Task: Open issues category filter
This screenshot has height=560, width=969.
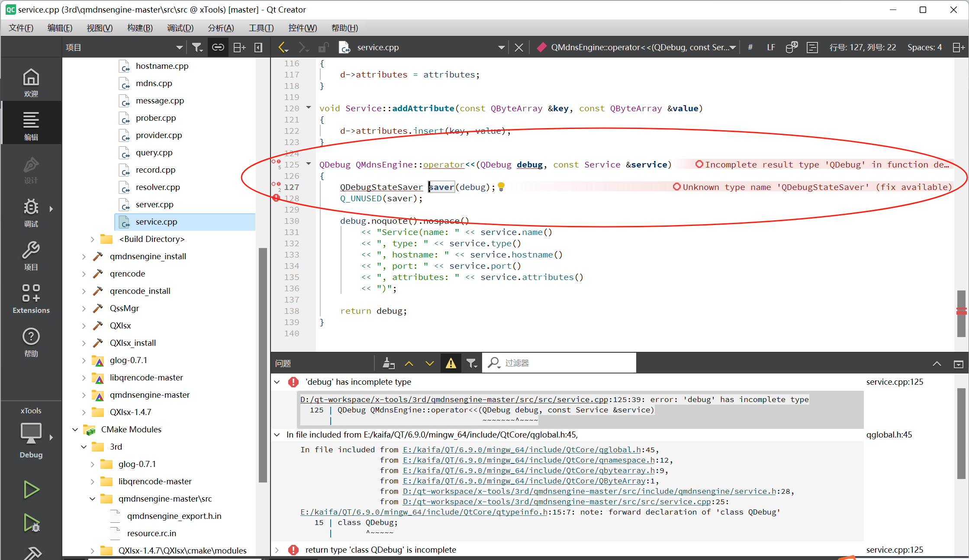Action: click(x=471, y=363)
